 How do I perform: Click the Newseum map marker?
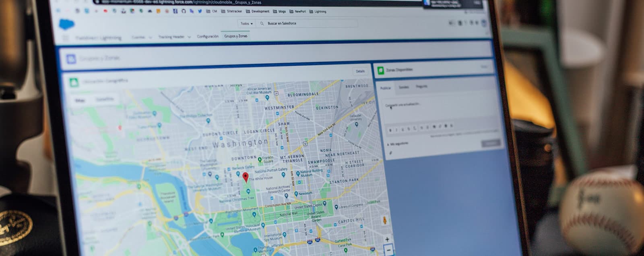(296, 194)
